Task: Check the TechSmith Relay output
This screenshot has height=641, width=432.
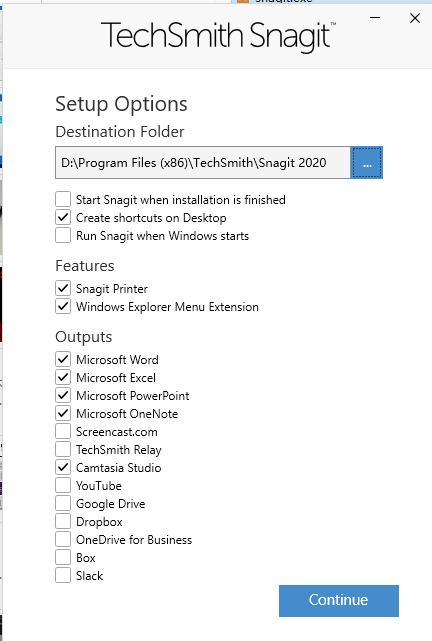Action: [x=63, y=449]
